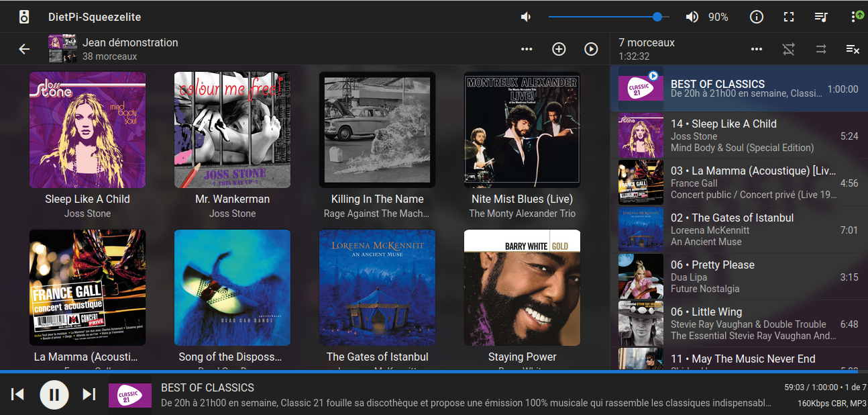Click Mind Body & Soul (Special Edition) text

pyautogui.click(x=742, y=148)
